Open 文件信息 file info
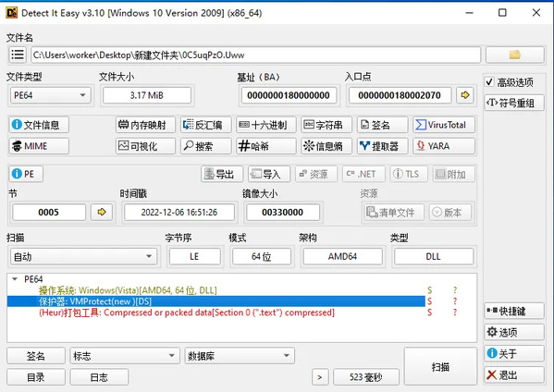Screen dimensions: 554x392 (39, 125)
